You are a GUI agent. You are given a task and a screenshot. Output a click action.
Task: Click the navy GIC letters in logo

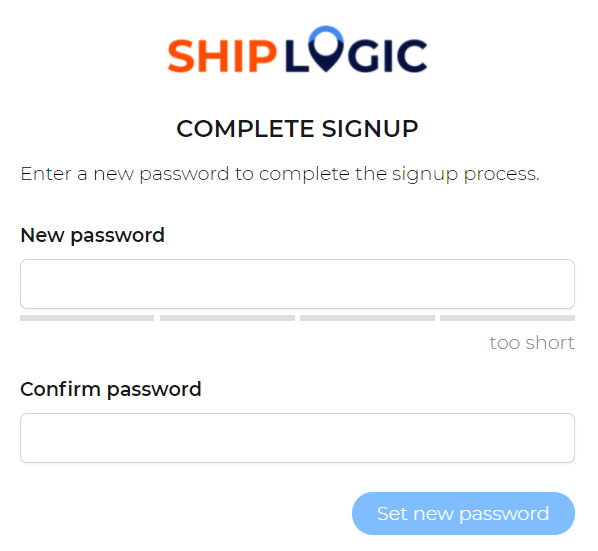(388, 56)
